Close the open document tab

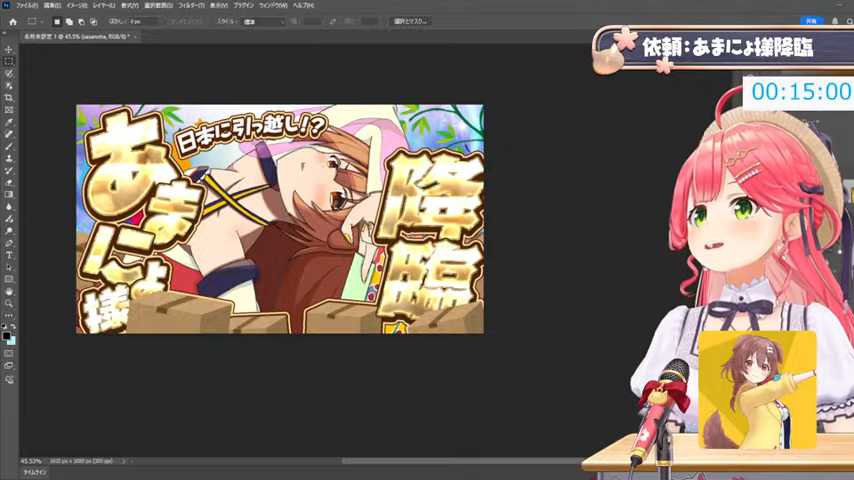[135, 37]
